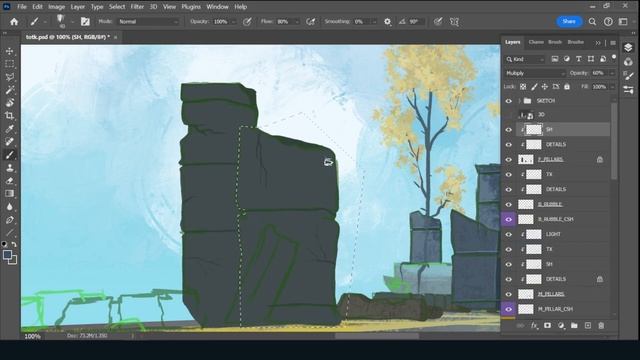
Task: Toggle lock transparent pixels
Action: tap(523, 87)
